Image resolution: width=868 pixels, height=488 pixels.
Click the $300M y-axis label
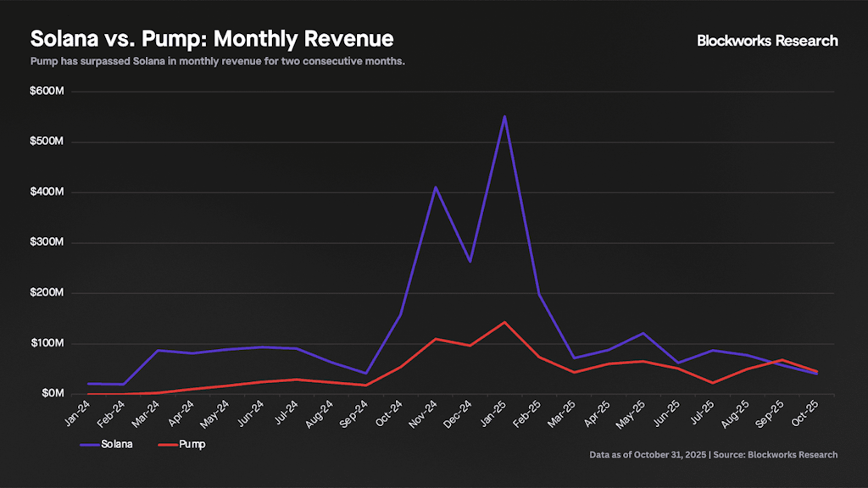[46, 243]
